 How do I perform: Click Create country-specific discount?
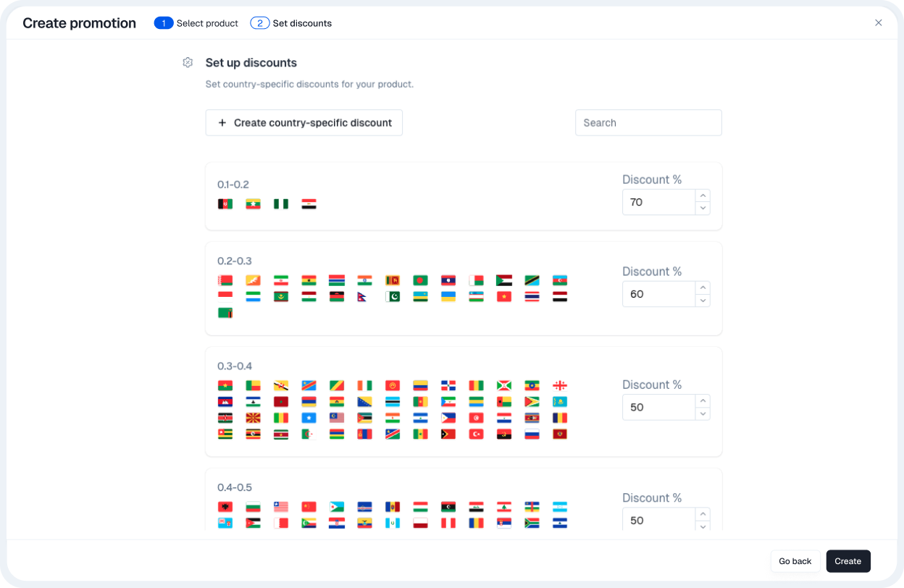(x=304, y=122)
